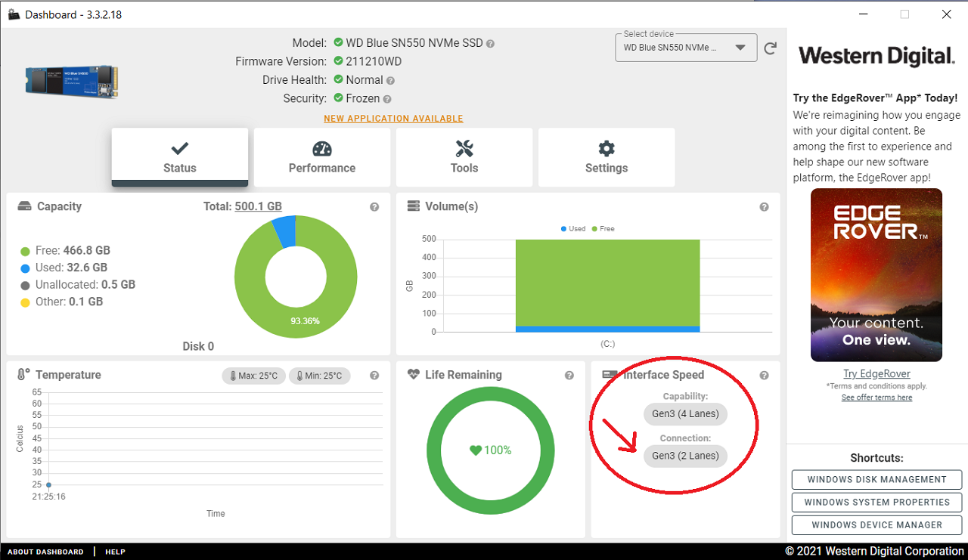This screenshot has width=968, height=560.
Task: Click the temperature data point at 21:25:16
Action: (x=48, y=485)
